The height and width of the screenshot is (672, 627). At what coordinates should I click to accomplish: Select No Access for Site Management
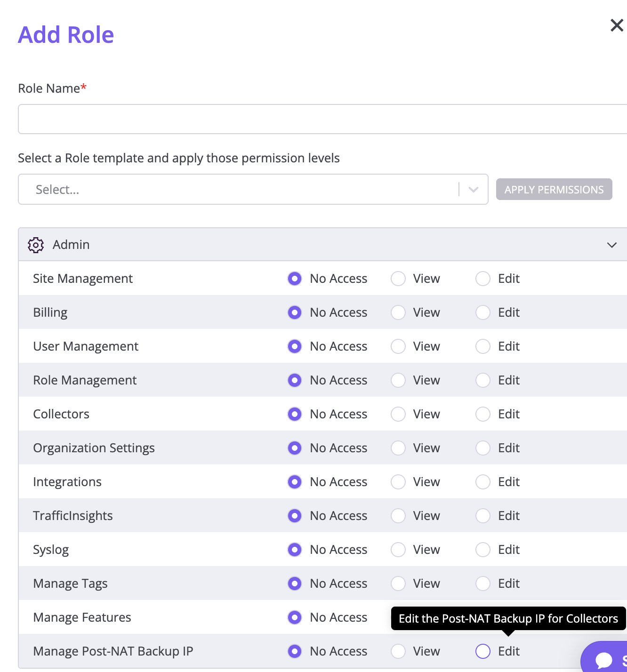pos(295,279)
